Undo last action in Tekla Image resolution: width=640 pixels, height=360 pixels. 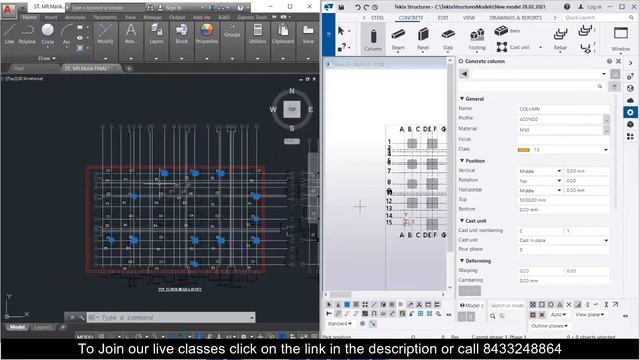358,7
